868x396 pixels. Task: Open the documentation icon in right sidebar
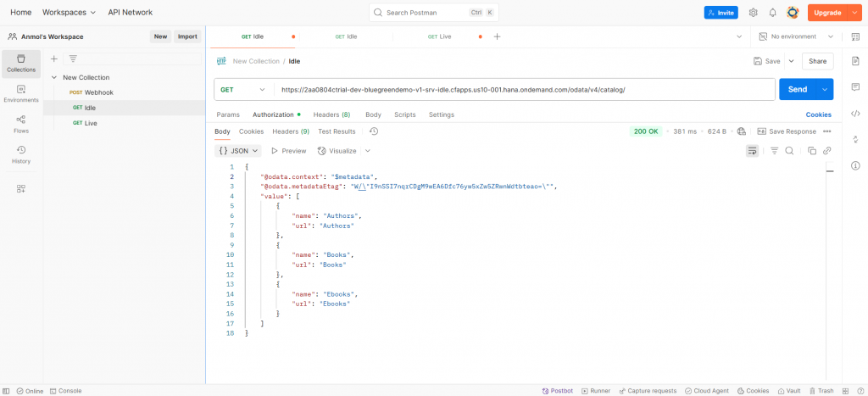(x=855, y=60)
